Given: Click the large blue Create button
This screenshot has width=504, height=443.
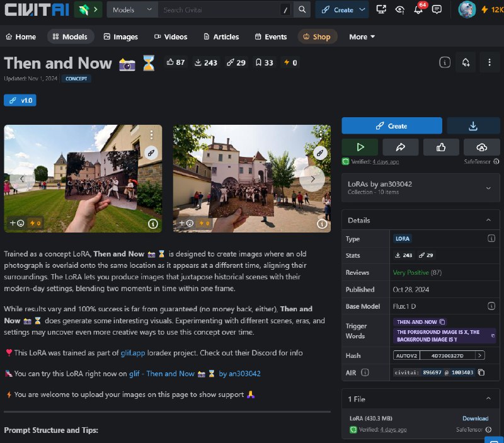Looking at the screenshot, I should [x=392, y=125].
